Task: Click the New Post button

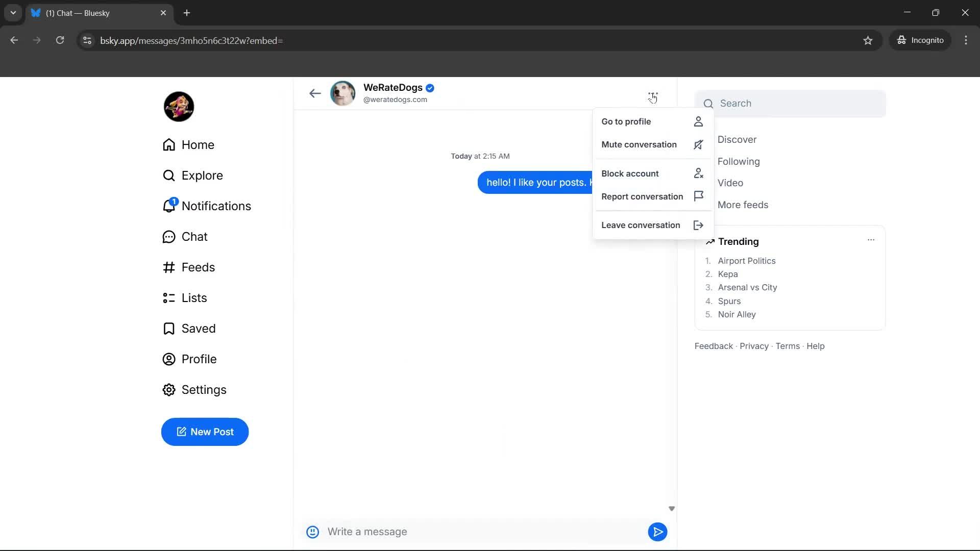Action: tap(205, 432)
